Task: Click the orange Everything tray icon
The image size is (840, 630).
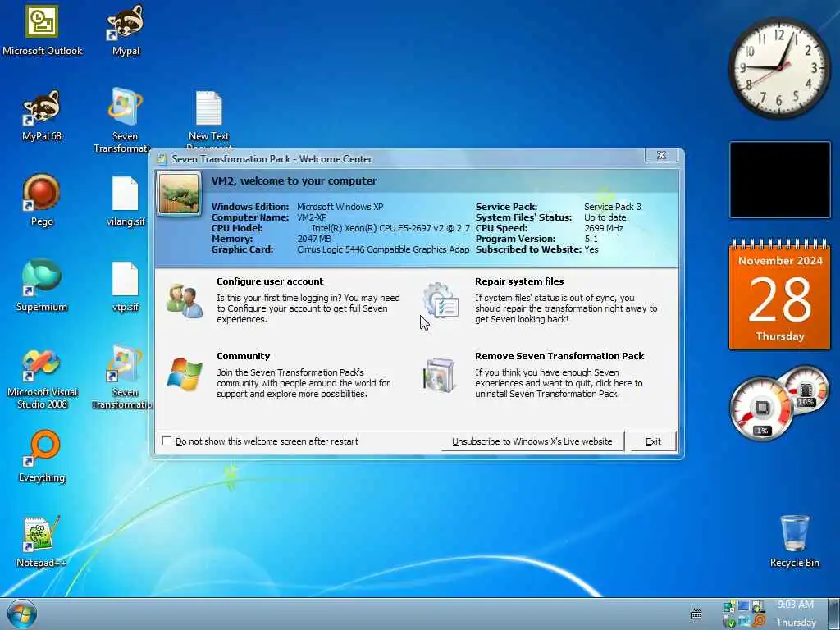Action: [759, 622]
